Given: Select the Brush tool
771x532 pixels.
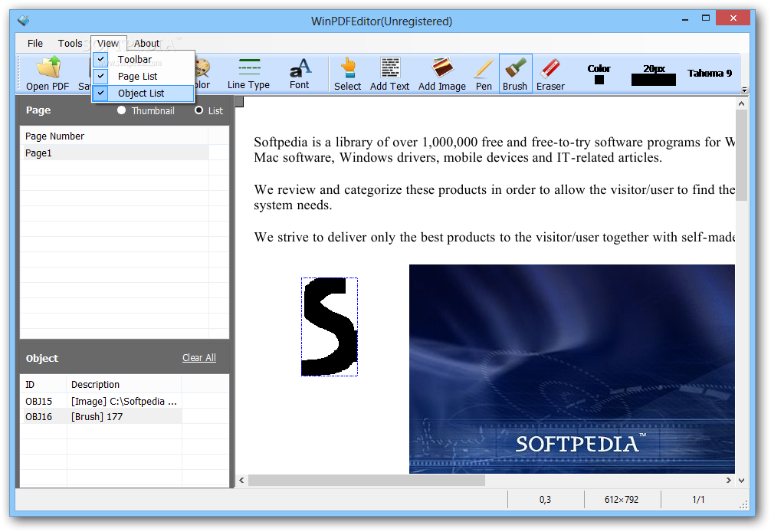Looking at the screenshot, I should tap(515, 74).
